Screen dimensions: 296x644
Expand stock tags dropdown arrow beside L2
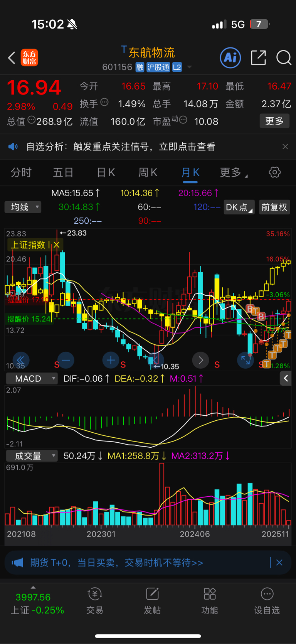pyautogui.click(x=189, y=67)
